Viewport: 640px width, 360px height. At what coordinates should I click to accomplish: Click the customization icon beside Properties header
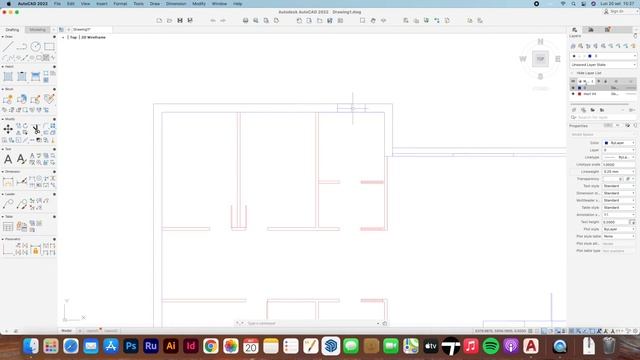click(x=627, y=126)
